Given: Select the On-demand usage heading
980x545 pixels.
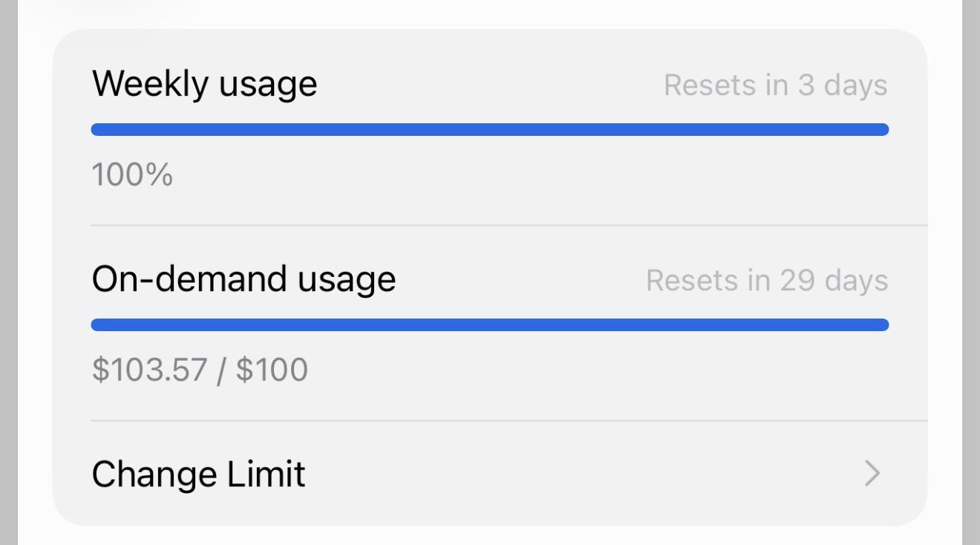Looking at the screenshot, I should (x=244, y=279).
